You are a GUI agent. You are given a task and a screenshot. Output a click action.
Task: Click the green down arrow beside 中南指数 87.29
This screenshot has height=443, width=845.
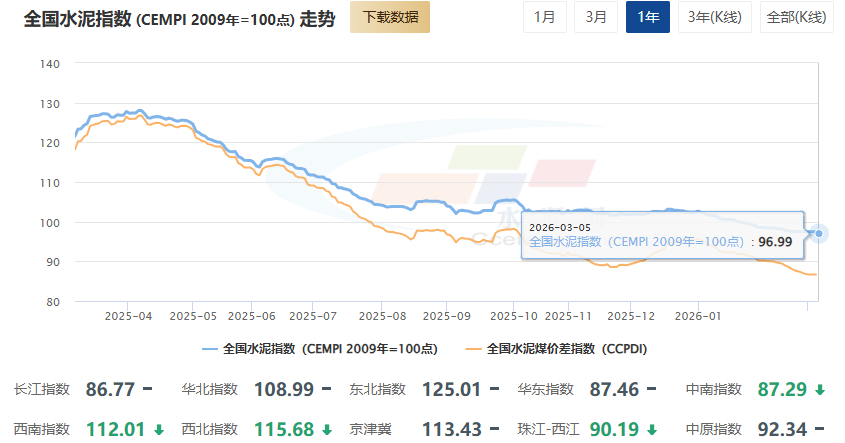820,389
